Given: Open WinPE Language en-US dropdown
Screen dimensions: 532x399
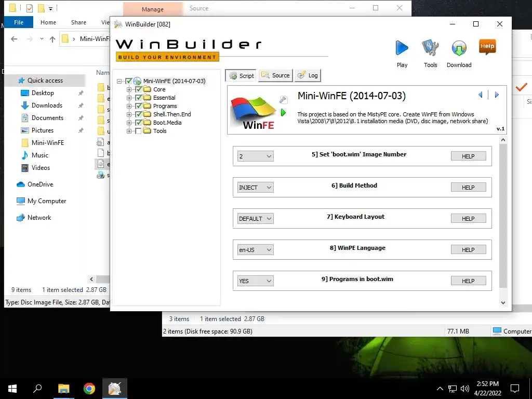Looking at the screenshot, I should click(256, 250).
